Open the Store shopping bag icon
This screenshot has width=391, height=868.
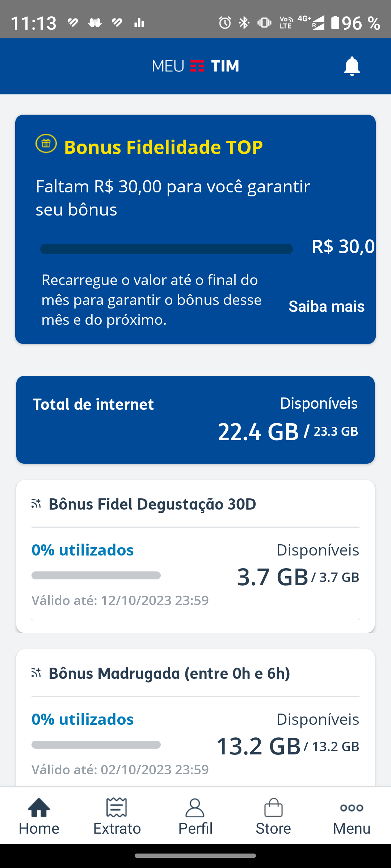(x=273, y=808)
